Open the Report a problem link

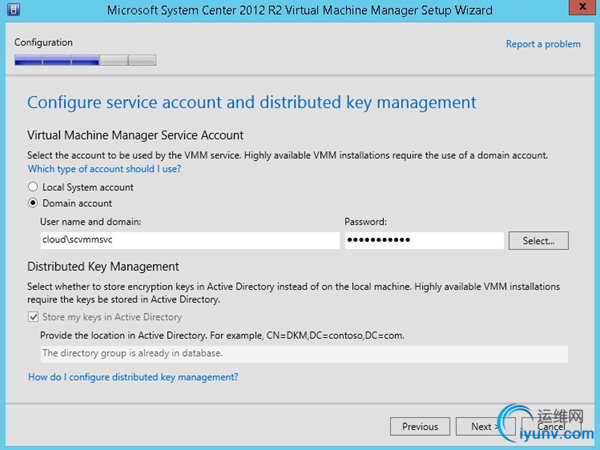tap(543, 44)
